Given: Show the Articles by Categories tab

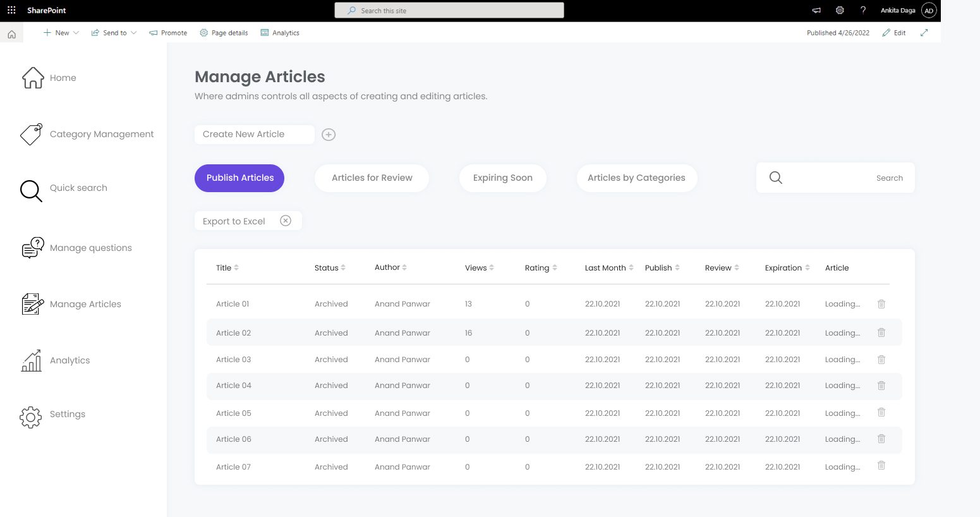Looking at the screenshot, I should (x=636, y=178).
